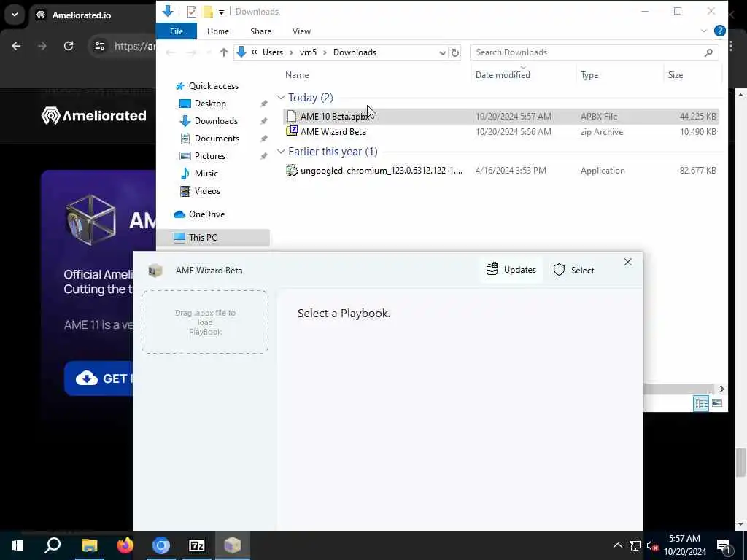Switch to the Ameliorated.io browser tab
Screen dimensions: 747x560
82,15
